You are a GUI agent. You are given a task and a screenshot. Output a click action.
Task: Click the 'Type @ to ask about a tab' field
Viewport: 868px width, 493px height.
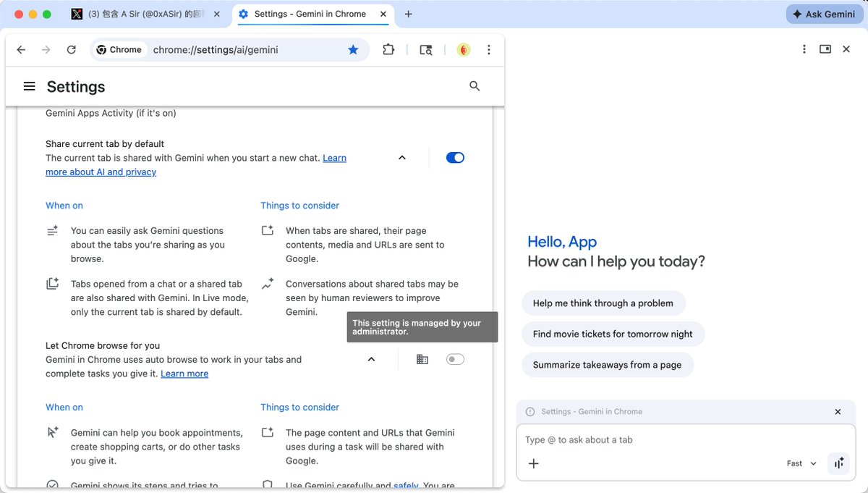tap(685, 439)
